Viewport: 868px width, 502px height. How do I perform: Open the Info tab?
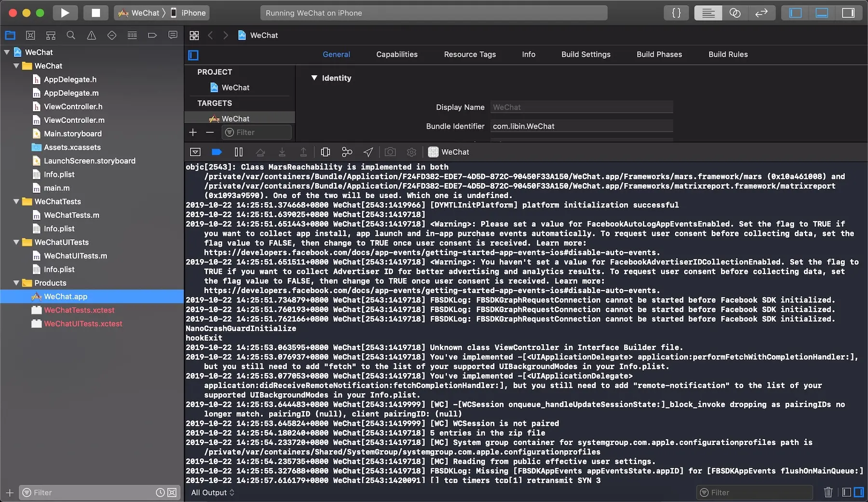529,54
